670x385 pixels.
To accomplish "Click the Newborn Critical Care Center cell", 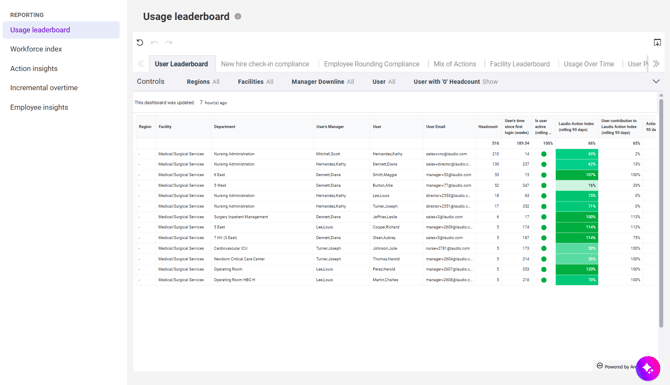I will click(x=239, y=259).
